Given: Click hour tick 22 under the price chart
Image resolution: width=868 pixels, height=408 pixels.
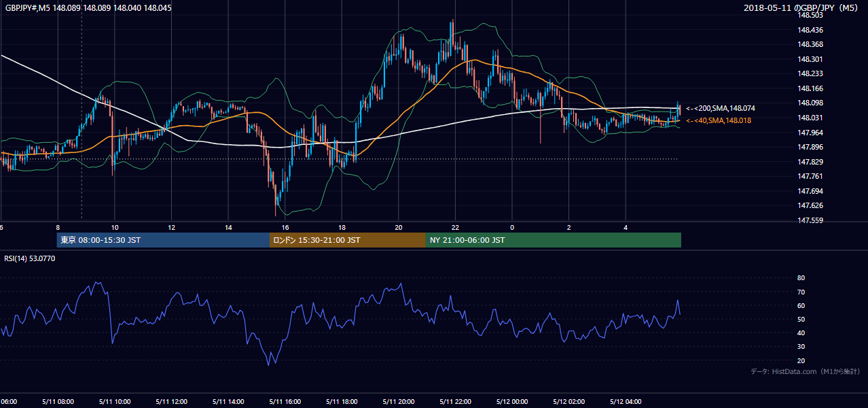Looking at the screenshot, I should pyautogui.click(x=455, y=228).
